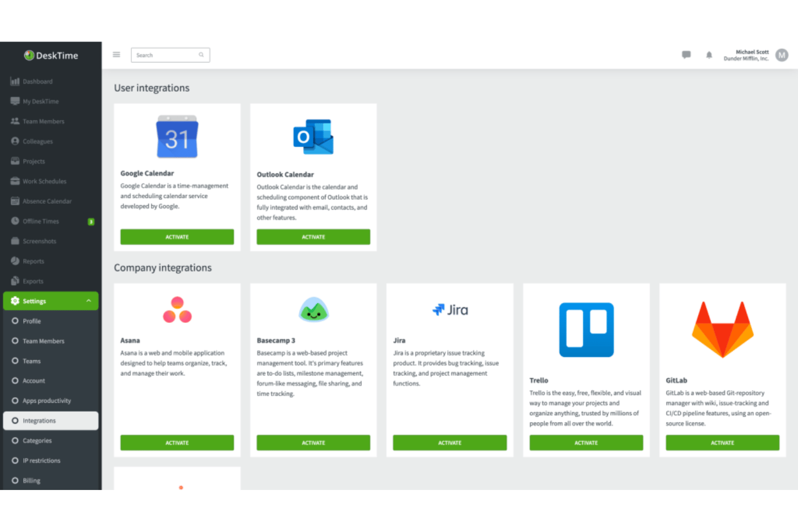Click the Settings gear icon

15,301
